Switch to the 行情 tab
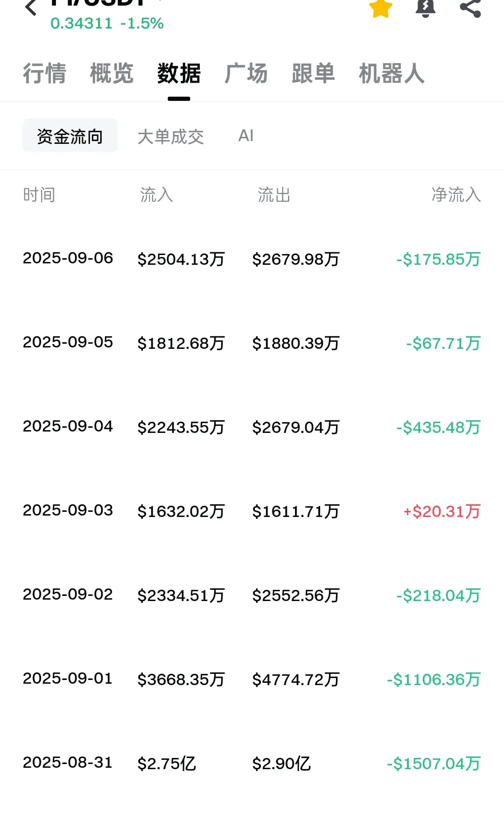The image size is (504, 814). pyautogui.click(x=45, y=74)
